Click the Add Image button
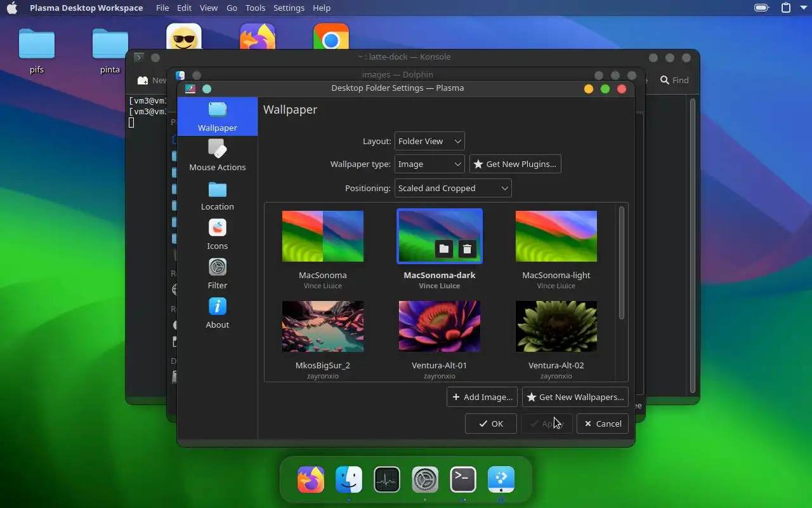Image resolution: width=812 pixels, height=508 pixels. (482, 397)
